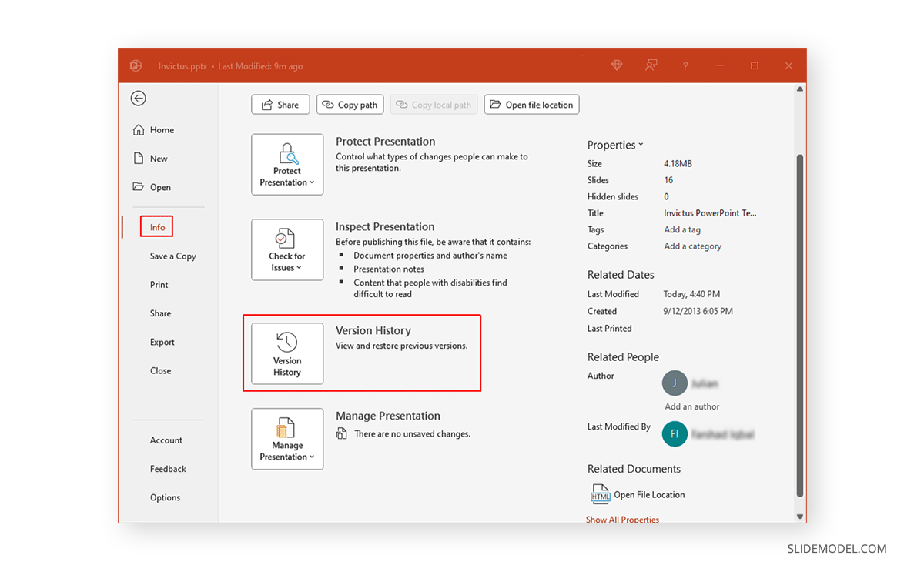Open Version History
Image resolution: width=924 pixels, height=572 pixels.
pyautogui.click(x=286, y=353)
